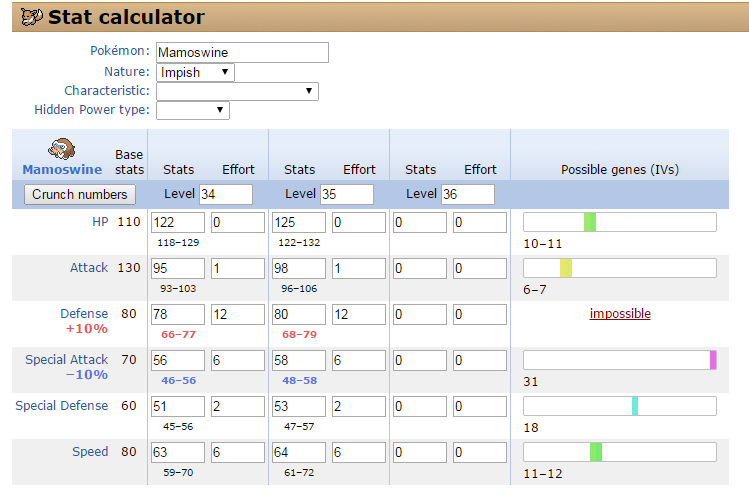Click the Special Attack stat field showing 58
The width and height of the screenshot is (749, 500).
pos(299,361)
